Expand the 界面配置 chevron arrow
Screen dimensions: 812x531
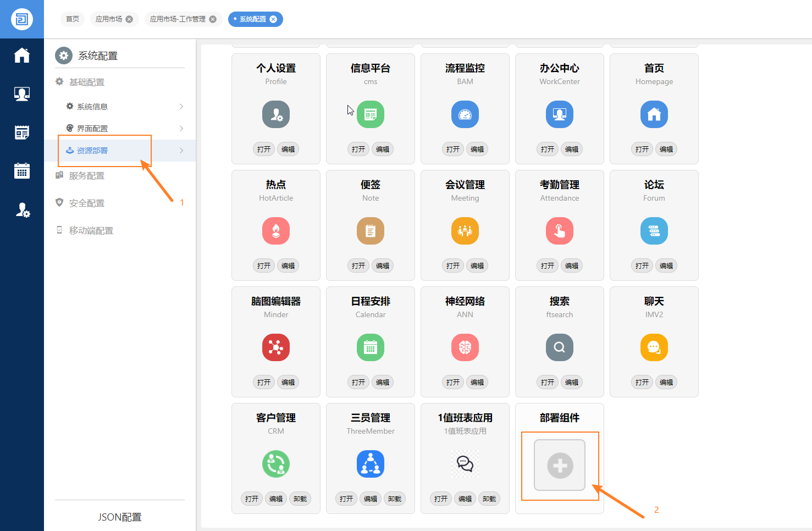181,129
